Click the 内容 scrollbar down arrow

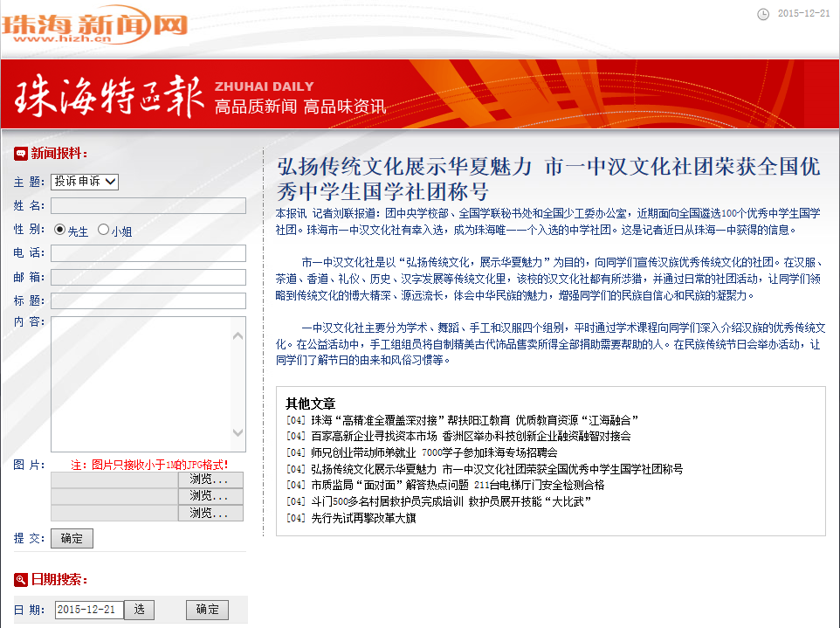click(238, 432)
